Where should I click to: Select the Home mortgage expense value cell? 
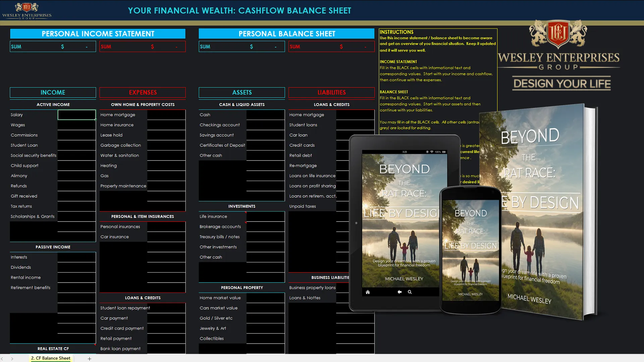pyautogui.click(x=166, y=115)
